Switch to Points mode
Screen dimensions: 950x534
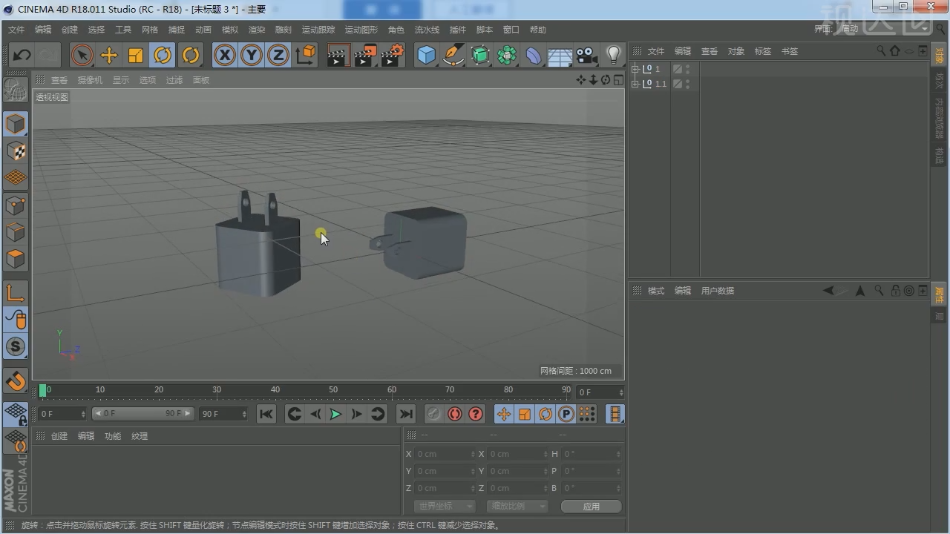pos(15,205)
